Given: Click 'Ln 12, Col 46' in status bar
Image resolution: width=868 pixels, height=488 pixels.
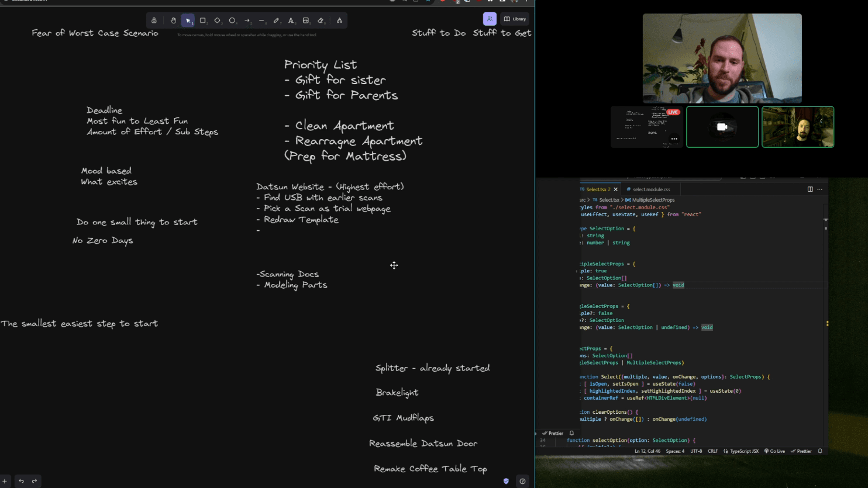Looking at the screenshot, I should 647,451.
